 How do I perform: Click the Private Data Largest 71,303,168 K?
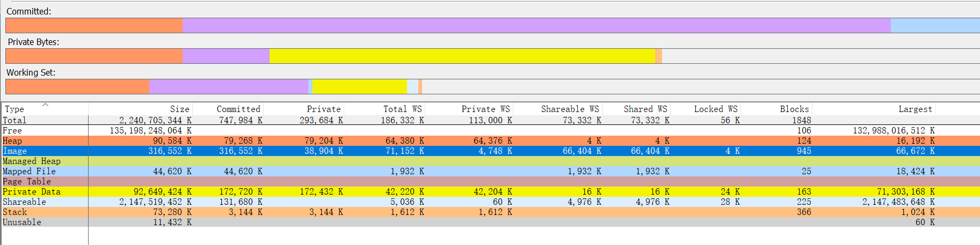pos(906,191)
